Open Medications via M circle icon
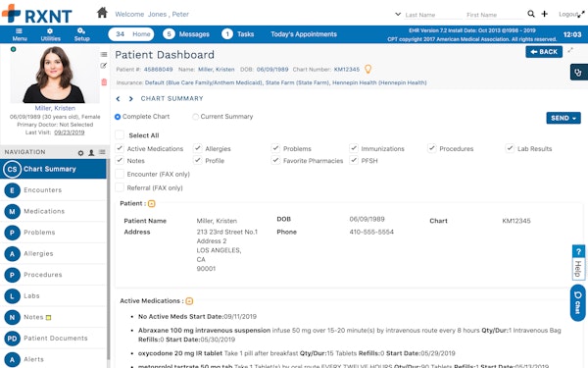 coord(12,211)
